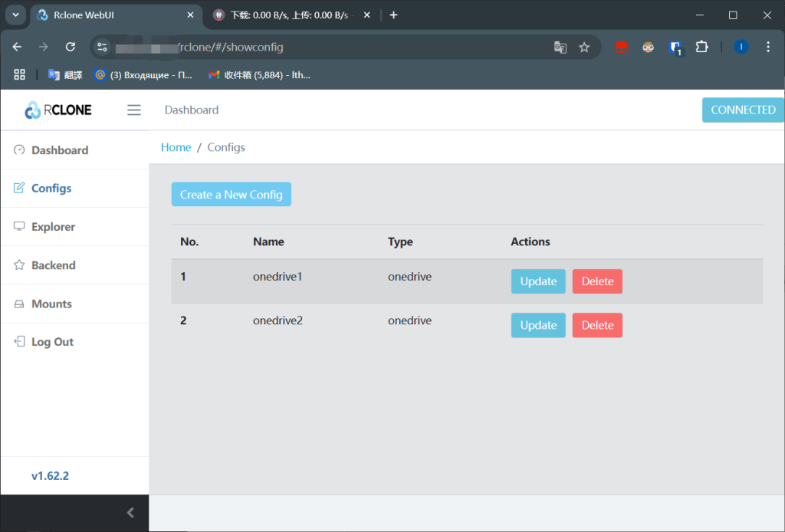Select the Configs pencil icon in sidebar
Screen dimensions: 785x532
tap(17, 188)
